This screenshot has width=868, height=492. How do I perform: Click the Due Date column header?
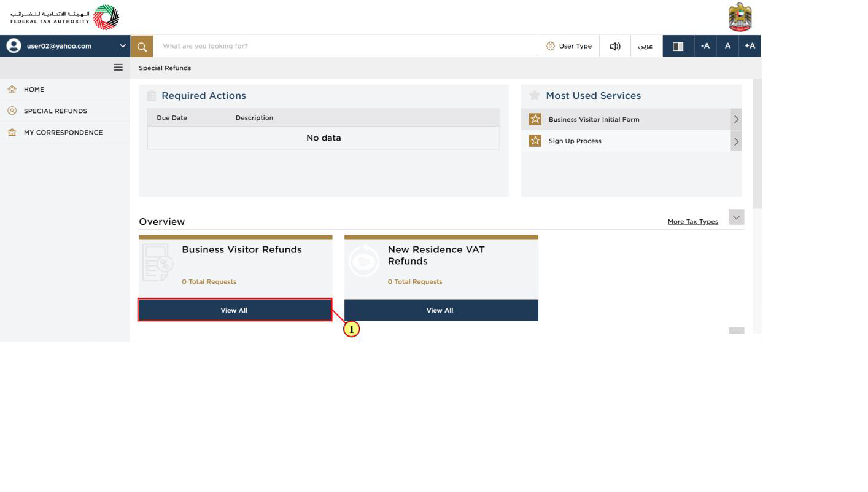pos(172,117)
